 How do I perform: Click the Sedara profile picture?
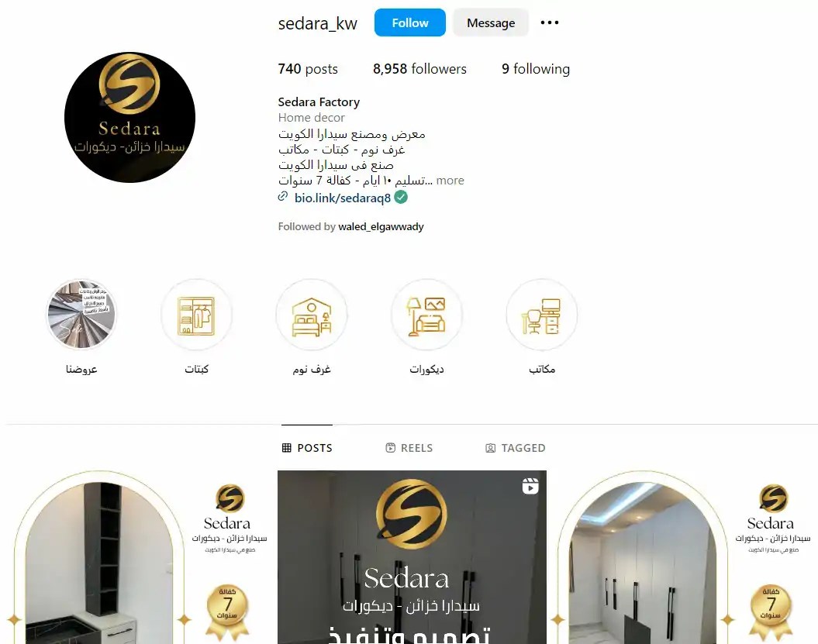130,117
